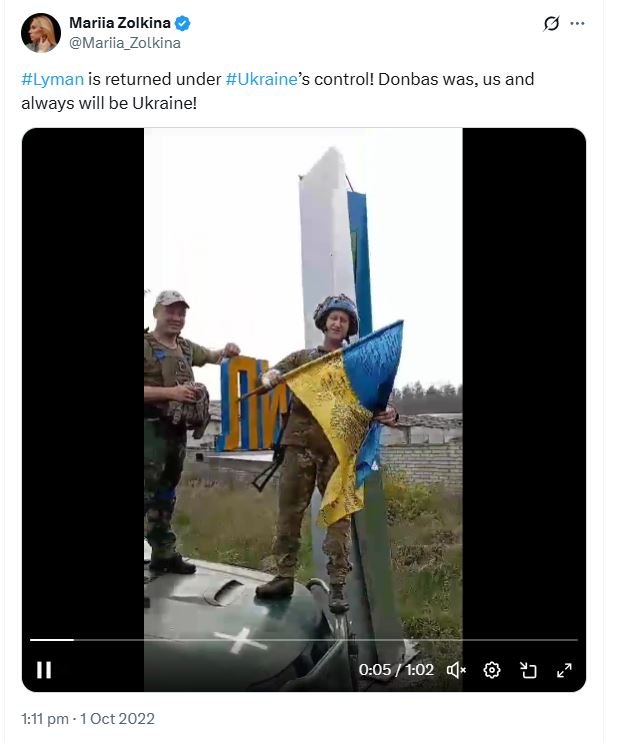
Task: Expand the video to fullscreen
Action: coord(564,670)
